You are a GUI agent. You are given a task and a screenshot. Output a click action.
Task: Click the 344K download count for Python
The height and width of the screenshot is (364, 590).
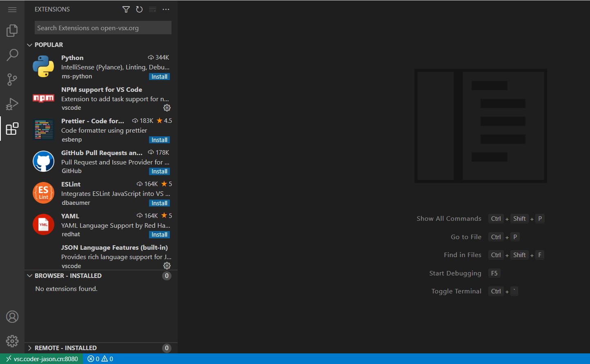tap(158, 58)
